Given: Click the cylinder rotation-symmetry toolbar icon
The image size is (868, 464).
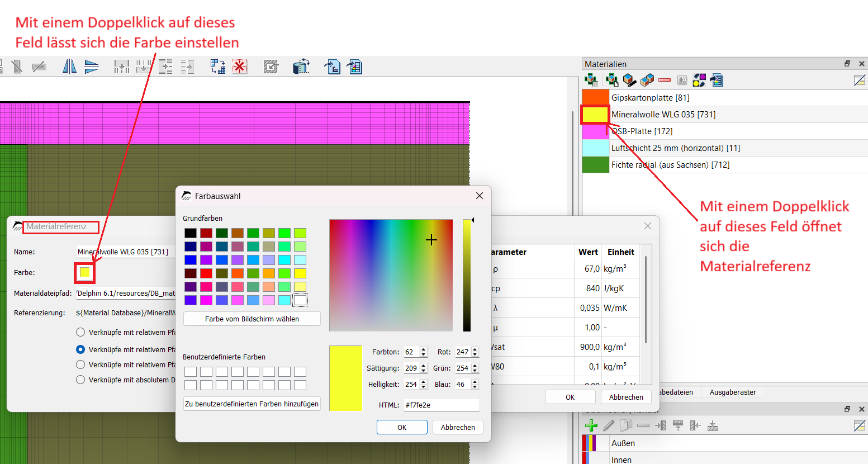Looking at the screenshot, I should [x=301, y=67].
